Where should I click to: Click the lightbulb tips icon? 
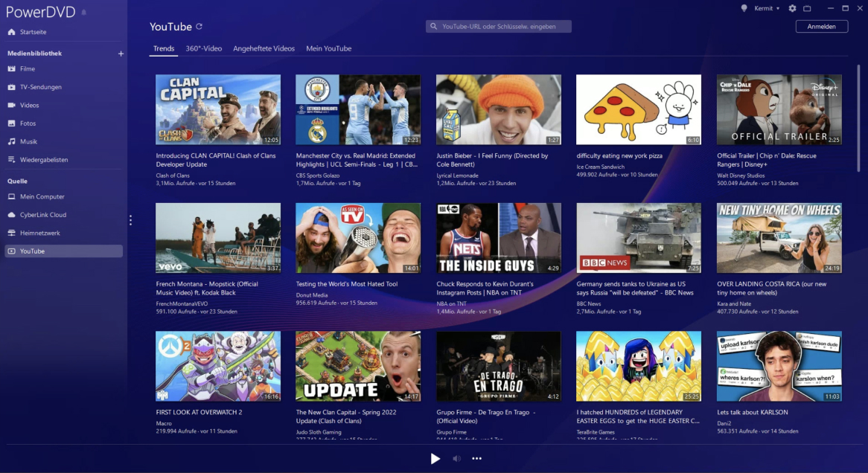(744, 8)
